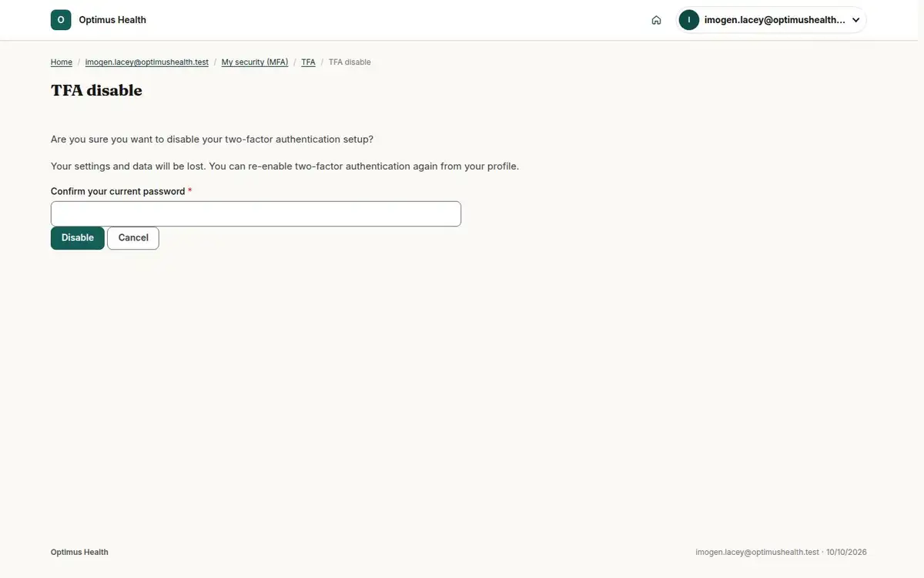
Task: Click the footer email and date stamp
Action: pyautogui.click(x=781, y=552)
